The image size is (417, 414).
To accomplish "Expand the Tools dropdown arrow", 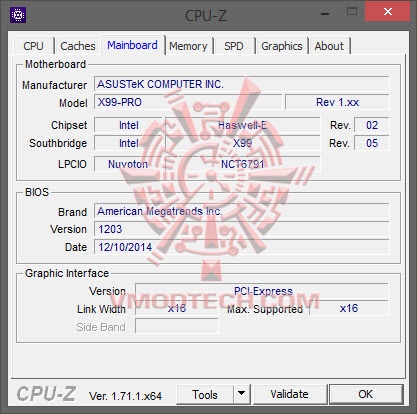I will click(x=242, y=395).
